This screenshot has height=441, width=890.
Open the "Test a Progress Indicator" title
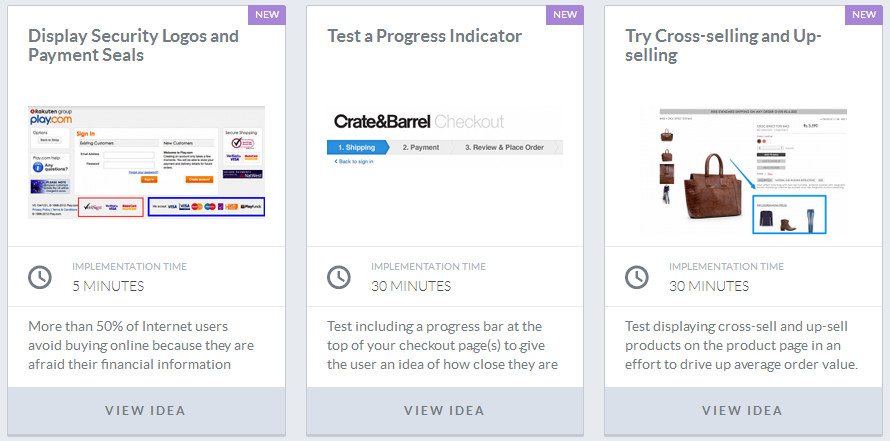(425, 36)
